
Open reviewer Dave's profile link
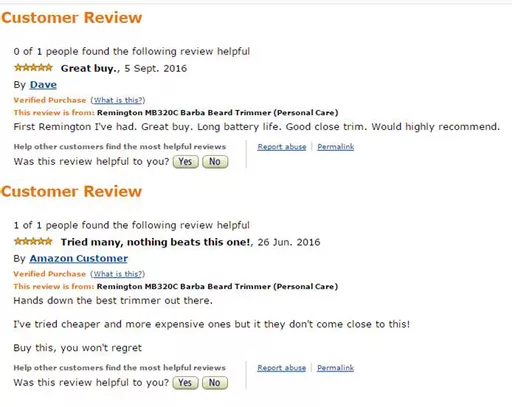tap(43, 85)
